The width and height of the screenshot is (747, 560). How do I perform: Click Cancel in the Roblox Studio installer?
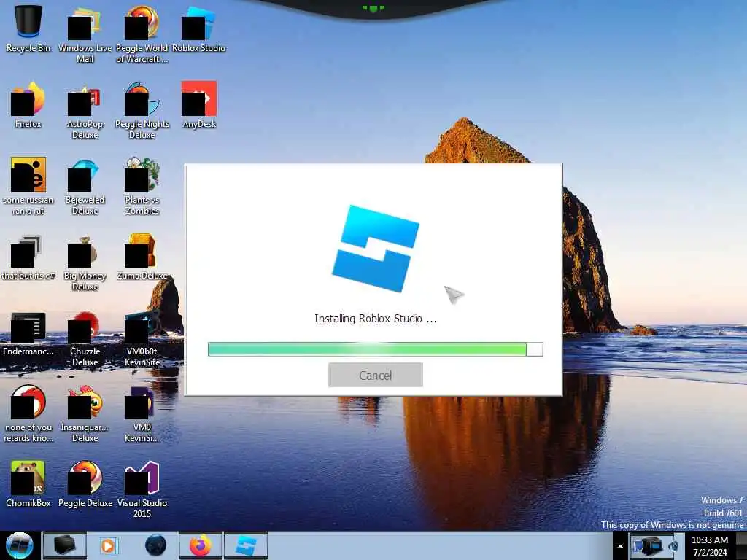click(x=376, y=376)
